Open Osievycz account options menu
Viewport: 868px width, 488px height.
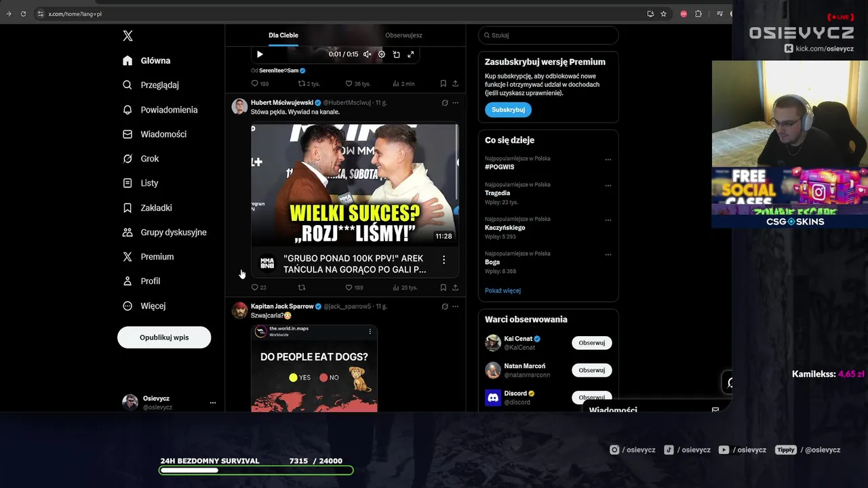212,403
